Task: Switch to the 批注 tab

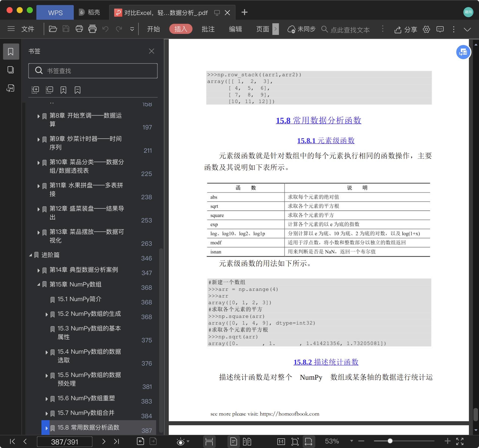Action: click(x=208, y=29)
